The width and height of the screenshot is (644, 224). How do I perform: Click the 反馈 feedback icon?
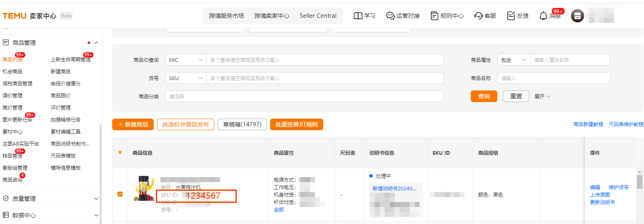511,16
